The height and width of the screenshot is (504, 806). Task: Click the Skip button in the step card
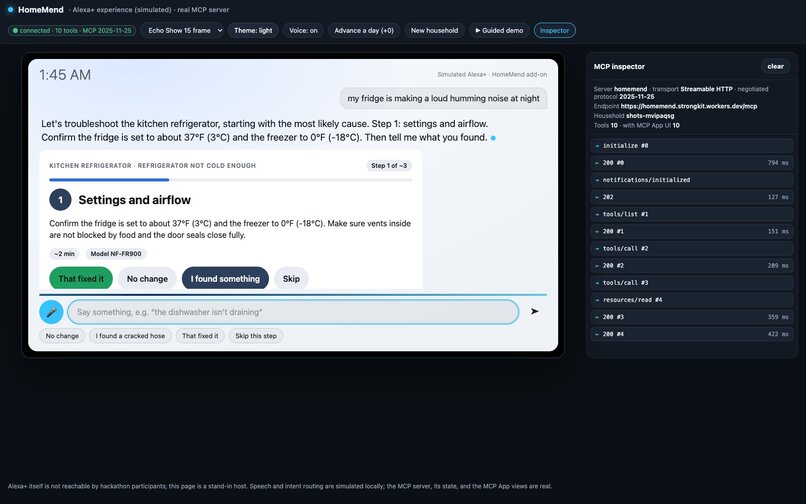(x=291, y=278)
